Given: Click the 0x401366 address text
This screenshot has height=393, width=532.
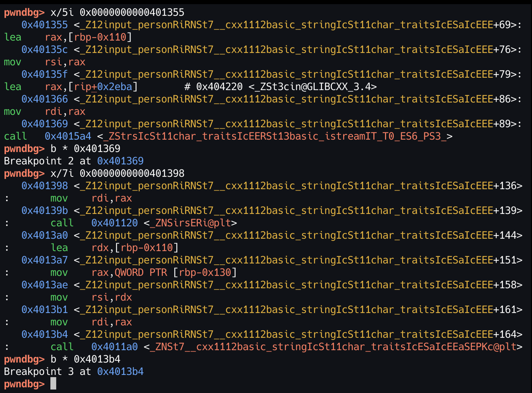Looking at the screenshot, I should 44,99.
